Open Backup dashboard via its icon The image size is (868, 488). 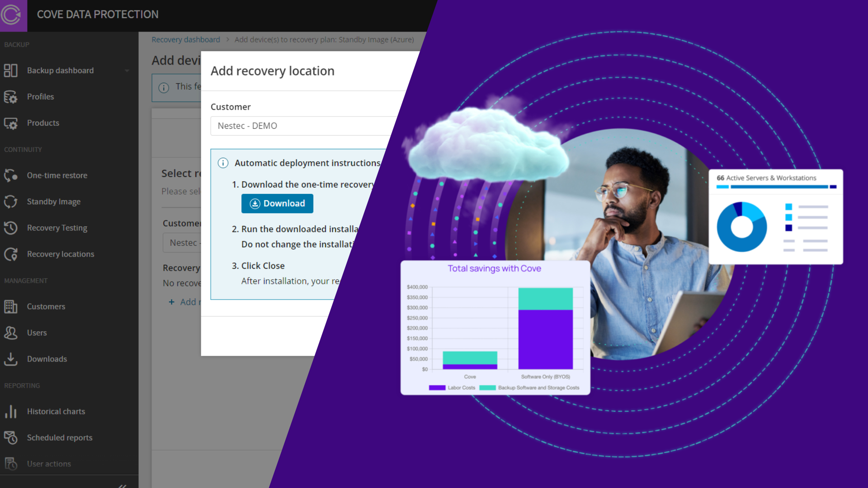pos(10,70)
